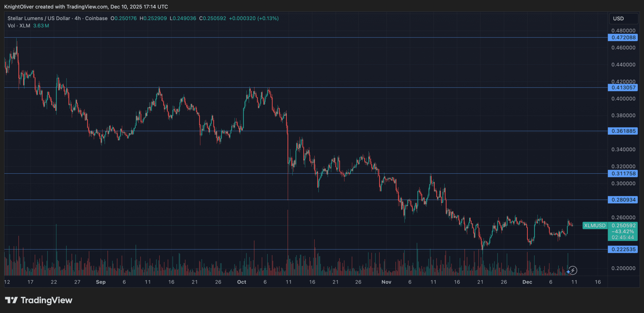Click the open price value O0.250176
Screen dimensions: 644x313
click(124, 18)
